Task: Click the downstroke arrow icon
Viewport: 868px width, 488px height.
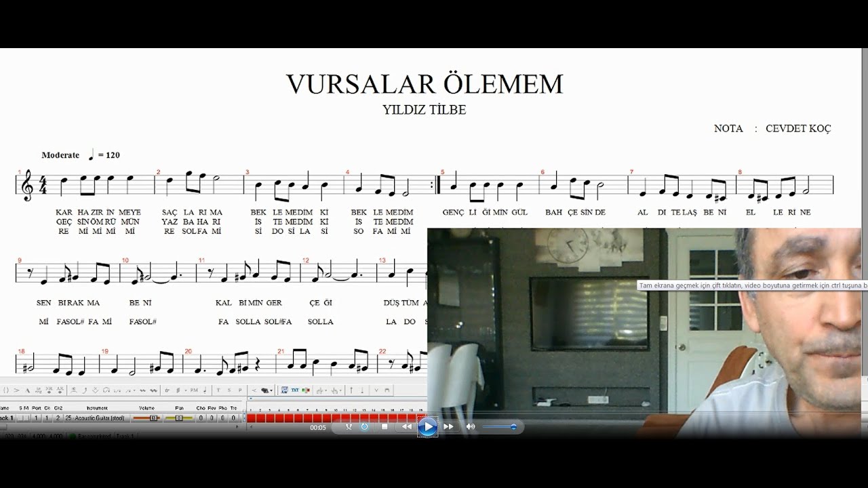Action: pyautogui.click(x=362, y=390)
